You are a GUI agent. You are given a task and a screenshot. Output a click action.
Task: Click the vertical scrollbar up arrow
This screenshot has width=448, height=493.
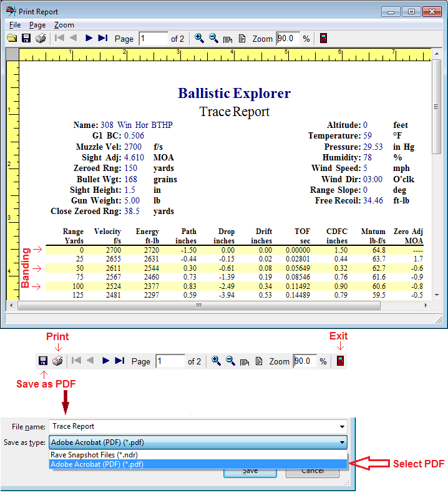point(437,54)
